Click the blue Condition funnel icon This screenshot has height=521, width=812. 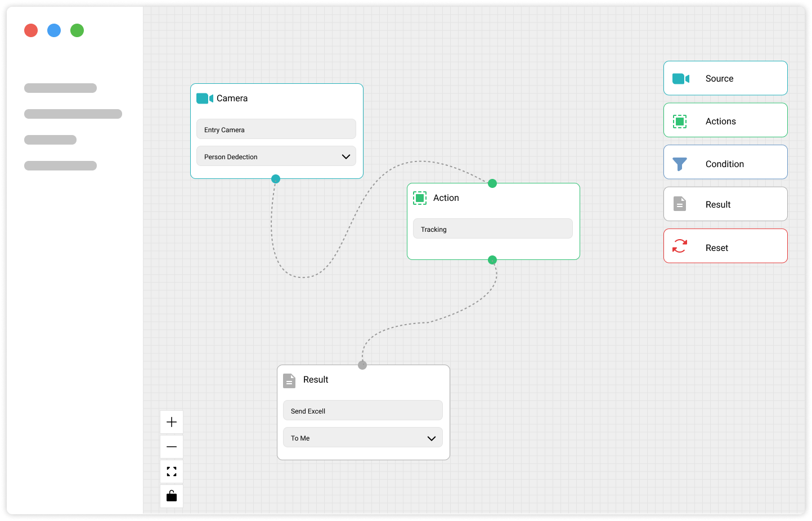pyautogui.click(x=680, y=163)
